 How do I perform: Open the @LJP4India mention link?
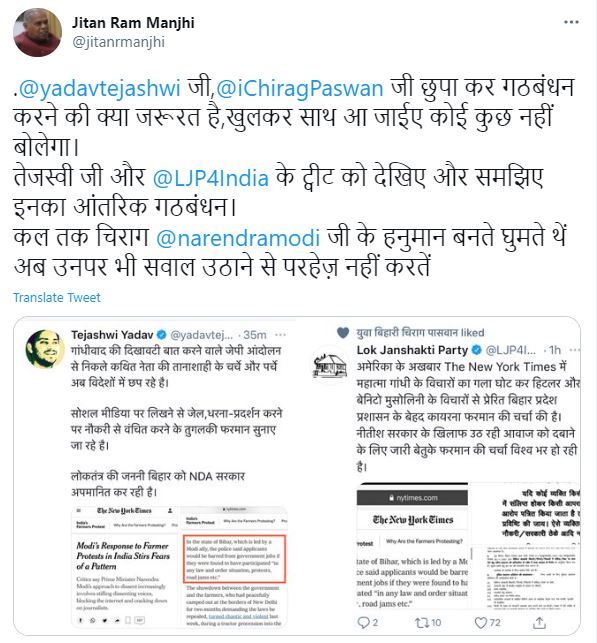click(x=211, y=178)
